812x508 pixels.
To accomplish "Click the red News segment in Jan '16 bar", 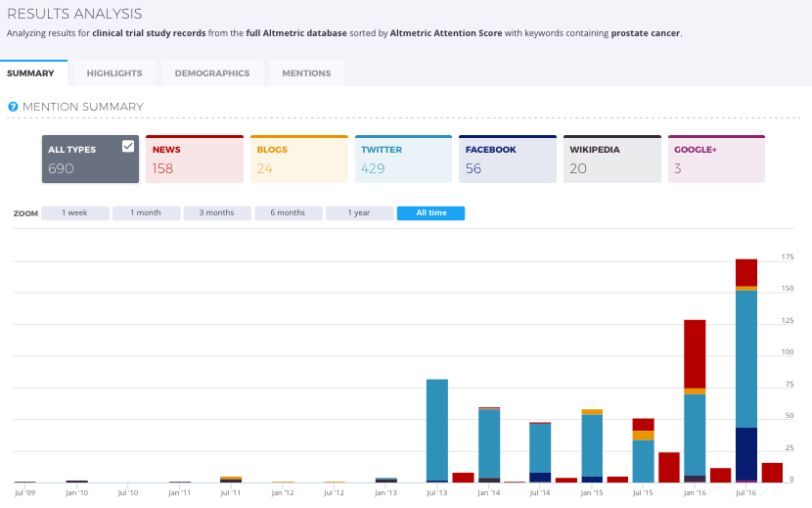I will [695, 354].
